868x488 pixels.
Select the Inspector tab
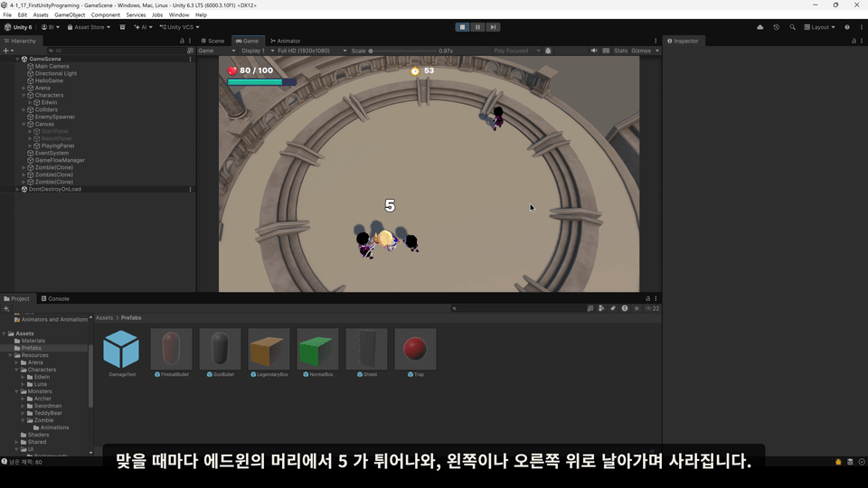click(x=684, y=41)
